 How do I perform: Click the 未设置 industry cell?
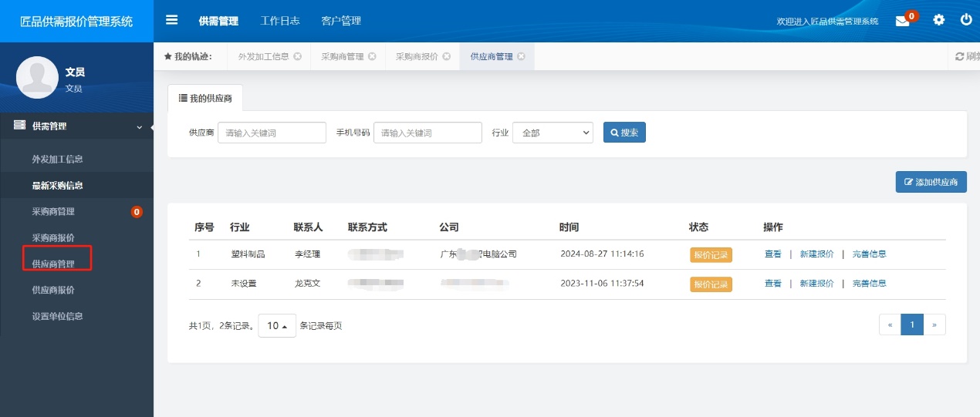pyautogui.click(x=244, y=284)
